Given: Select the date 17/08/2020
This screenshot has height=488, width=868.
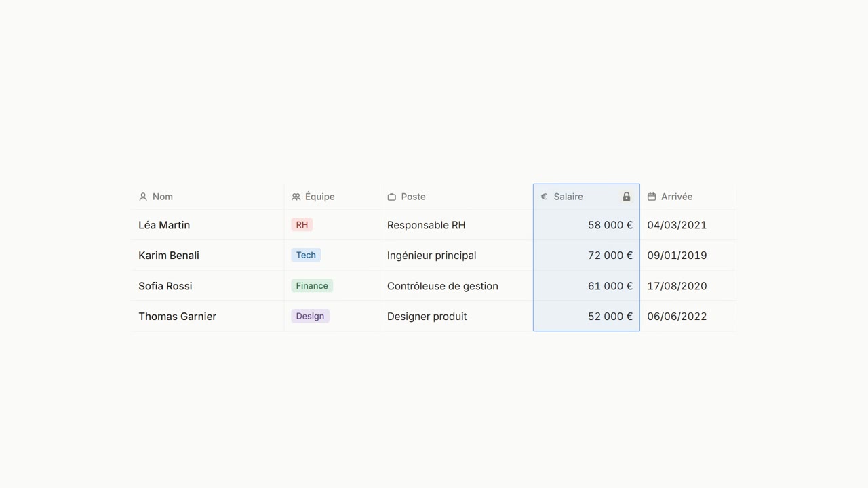Looking at the screenshot, I should tap(677, 286).
